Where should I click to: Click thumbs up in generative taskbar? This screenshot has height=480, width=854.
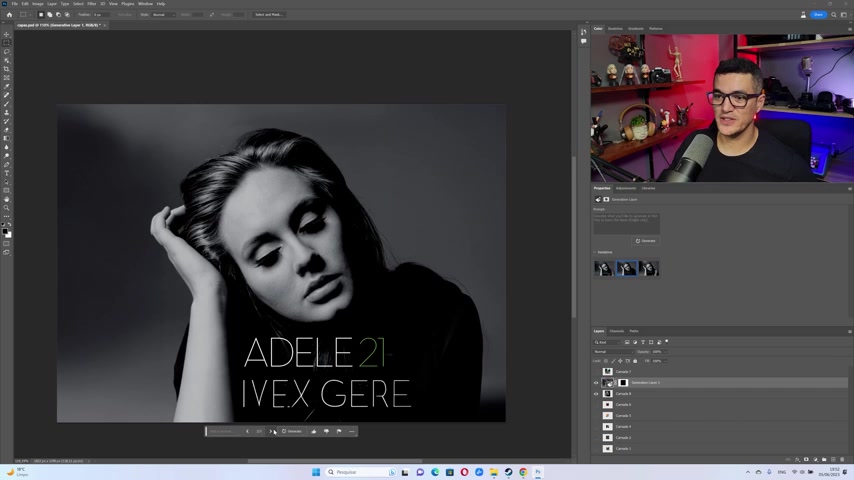[314, 432]
